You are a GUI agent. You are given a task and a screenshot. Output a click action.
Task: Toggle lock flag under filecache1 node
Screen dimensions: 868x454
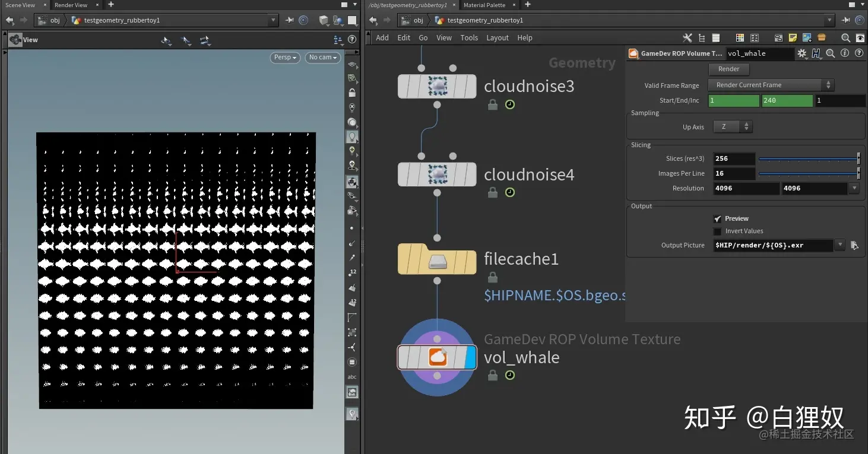pyautogui.click(x=492, y=277)
